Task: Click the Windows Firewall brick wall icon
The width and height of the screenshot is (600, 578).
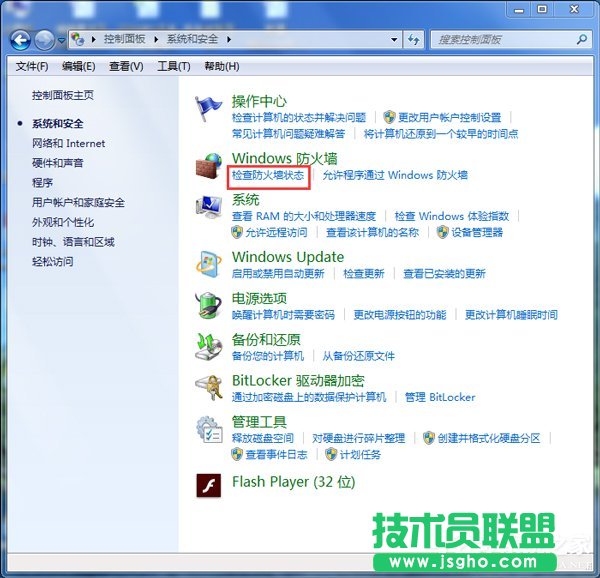Action: tap(209, 166)
